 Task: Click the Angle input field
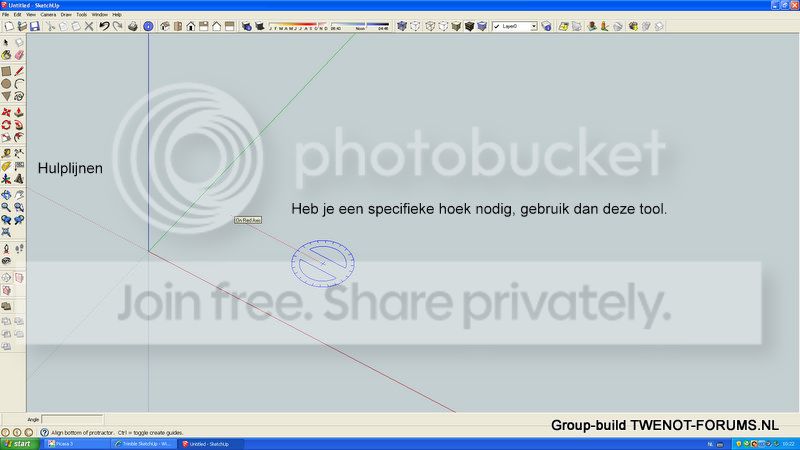(72, 419)
